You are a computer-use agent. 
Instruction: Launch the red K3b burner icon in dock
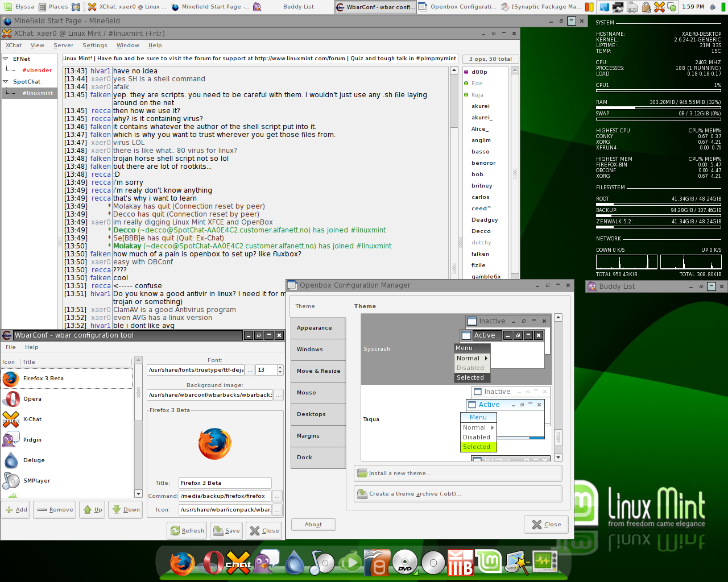coord(460,563)
